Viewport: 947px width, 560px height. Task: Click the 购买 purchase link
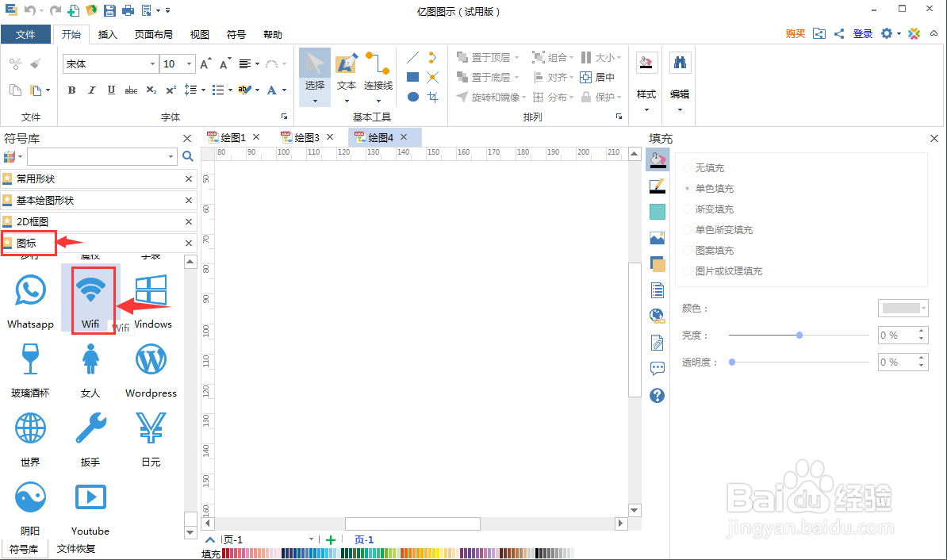[796, 34]
